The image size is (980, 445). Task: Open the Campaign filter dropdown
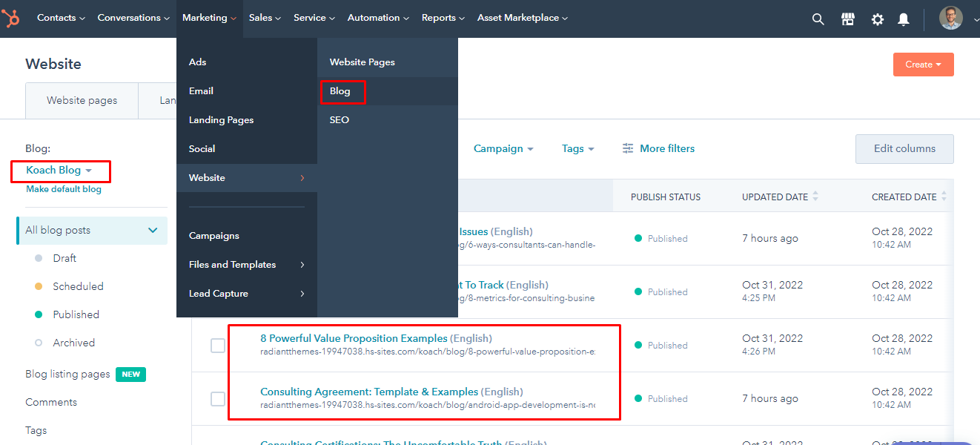(503, 148)
